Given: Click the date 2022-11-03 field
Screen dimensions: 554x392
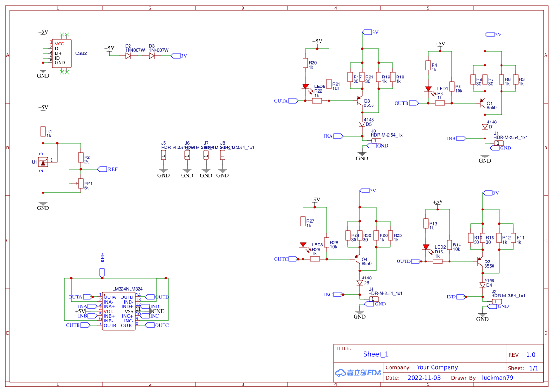Looking at the screenshot, I should point(424,378).
